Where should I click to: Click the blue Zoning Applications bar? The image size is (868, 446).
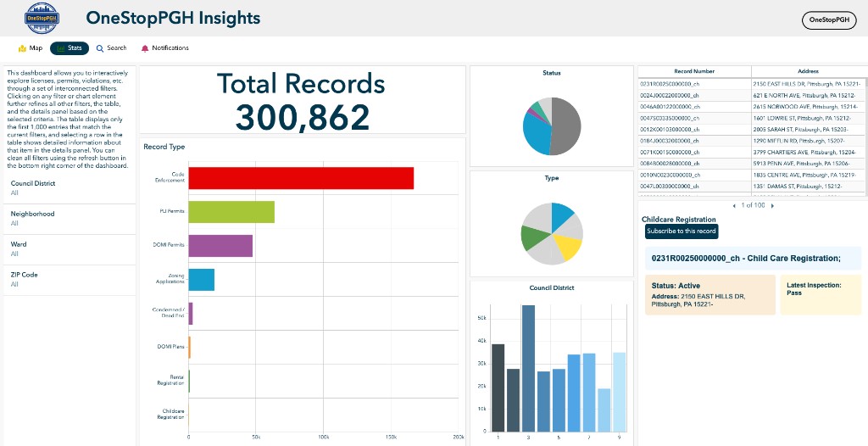(x=202, y=279)
